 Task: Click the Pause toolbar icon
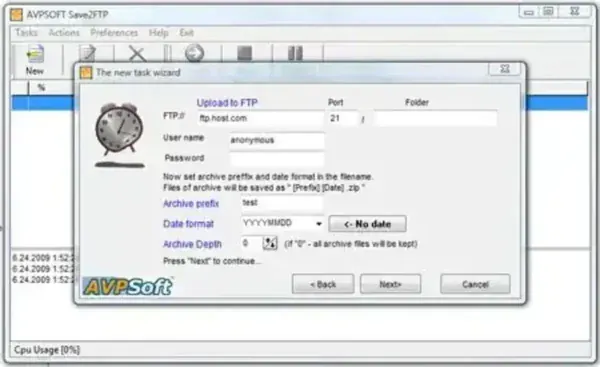point(295,53)
